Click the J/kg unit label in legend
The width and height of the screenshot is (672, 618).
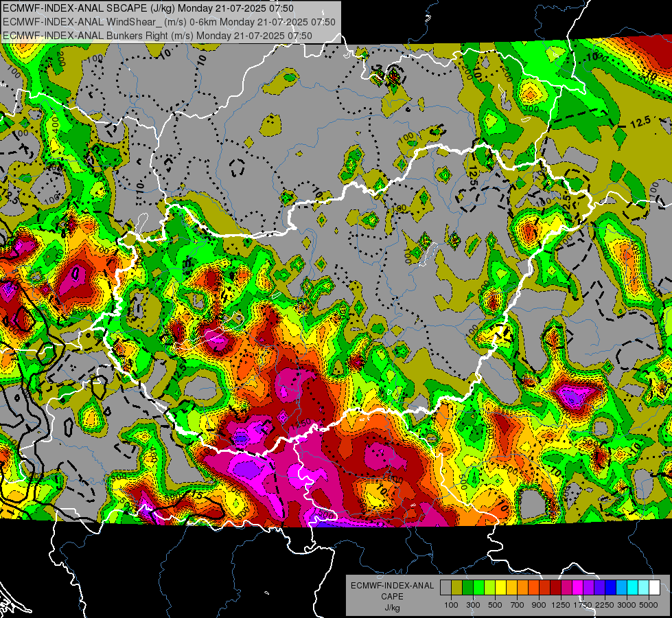pyautogui.click(x=392, y=608)
